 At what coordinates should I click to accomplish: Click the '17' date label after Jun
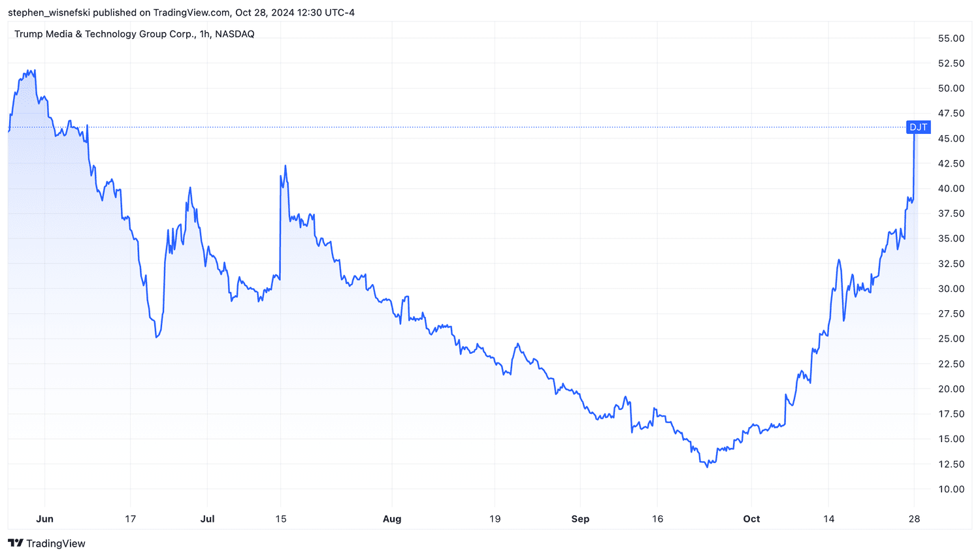click(131, 519)
